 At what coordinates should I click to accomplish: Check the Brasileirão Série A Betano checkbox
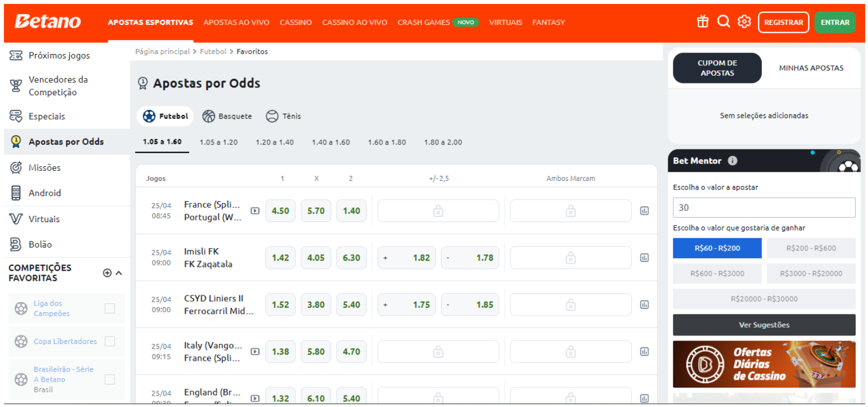(110, 379)
